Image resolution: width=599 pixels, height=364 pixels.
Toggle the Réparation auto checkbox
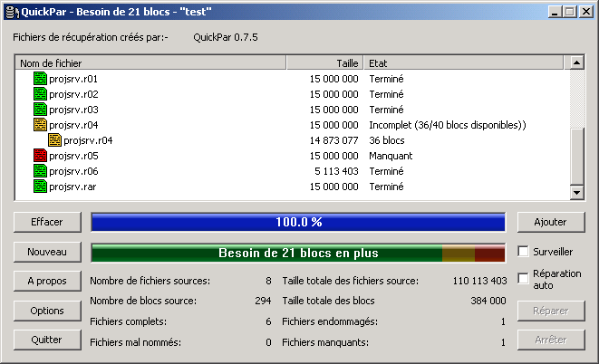523,279
